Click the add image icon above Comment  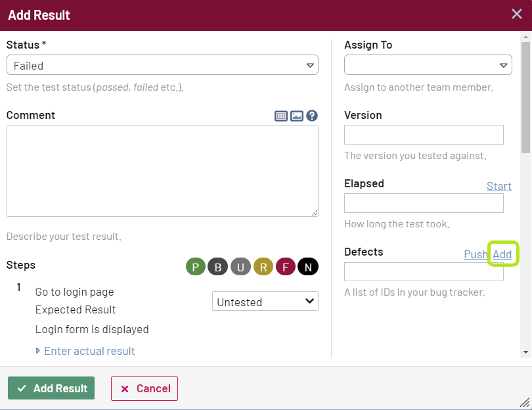tap(297, 116)
